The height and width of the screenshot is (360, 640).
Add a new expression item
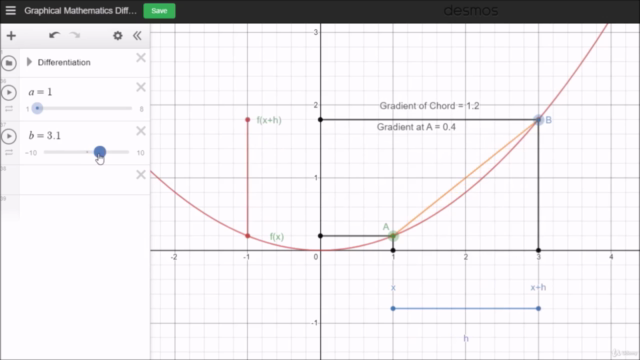click(11, 36)
